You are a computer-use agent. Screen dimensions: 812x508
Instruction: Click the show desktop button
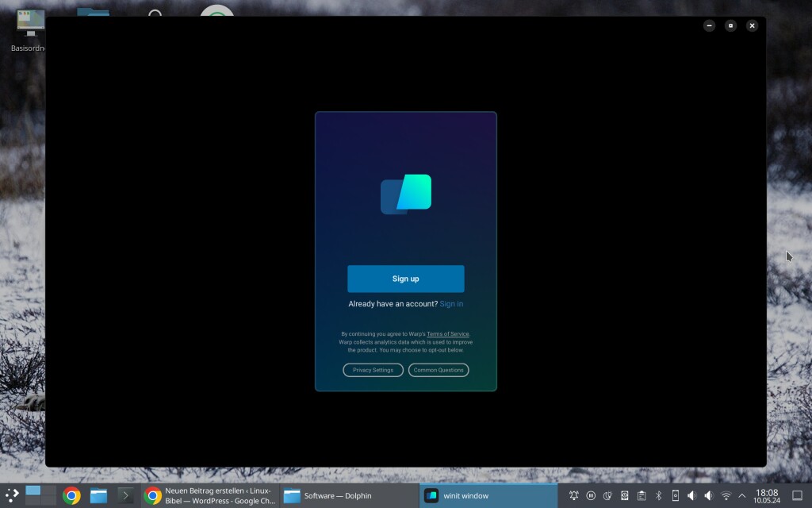click(x=798, y=495)
